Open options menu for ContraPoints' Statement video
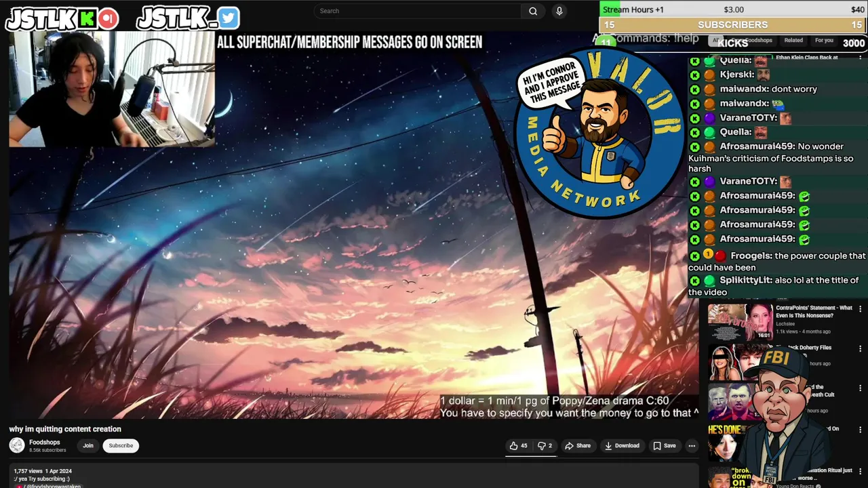This screenshot has width=868, height=488. pos(861,309)
